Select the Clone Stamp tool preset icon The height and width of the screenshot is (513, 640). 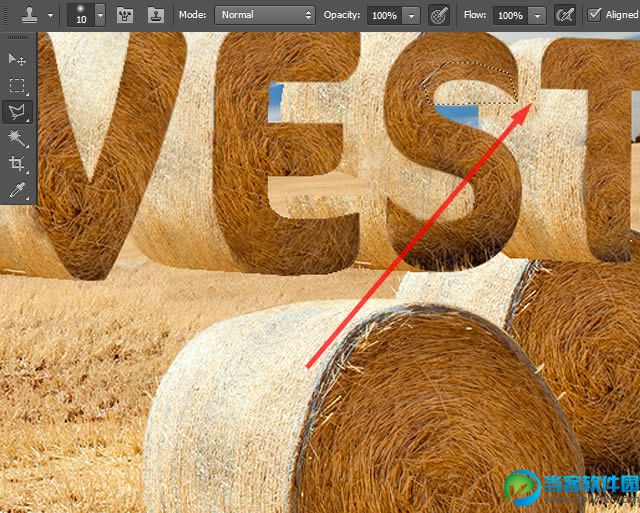pos(29,16)
